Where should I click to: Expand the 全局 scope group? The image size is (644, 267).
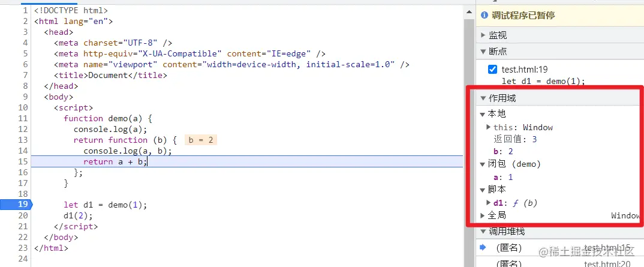click(483, 215)
